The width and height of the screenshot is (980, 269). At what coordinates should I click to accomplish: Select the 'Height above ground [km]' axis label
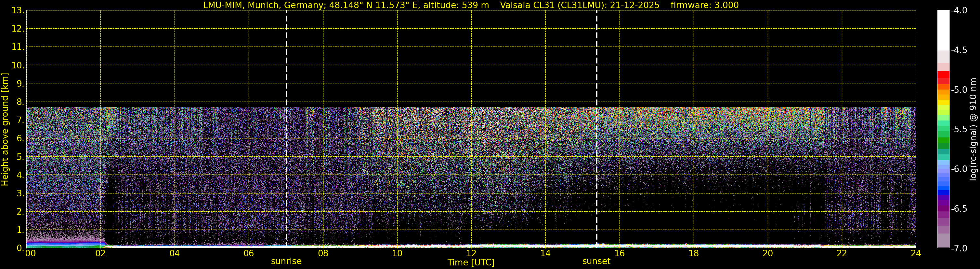[x=5, y=130]
